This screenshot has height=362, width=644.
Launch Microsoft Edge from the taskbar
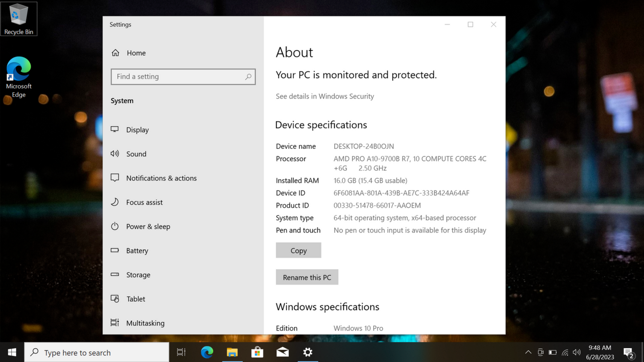click(x=206, y=352)
